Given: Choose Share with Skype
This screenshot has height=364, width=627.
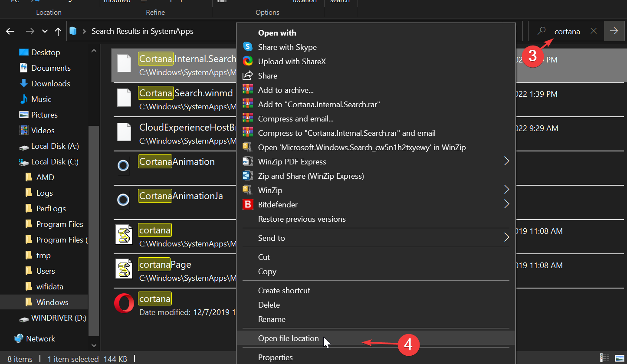Looking at the screenshot, I should tap(287, 47).
